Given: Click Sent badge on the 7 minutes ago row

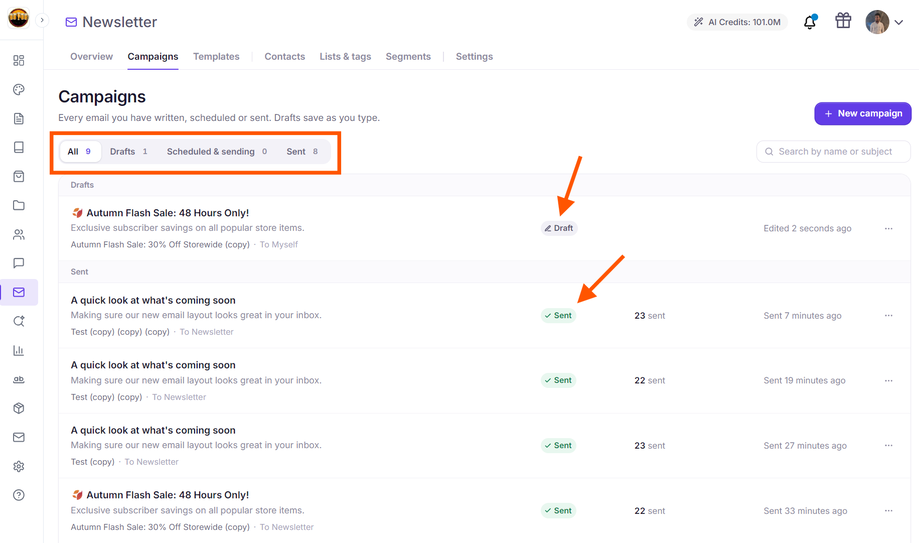Looking at the screenshot, I should pos(559,315).
